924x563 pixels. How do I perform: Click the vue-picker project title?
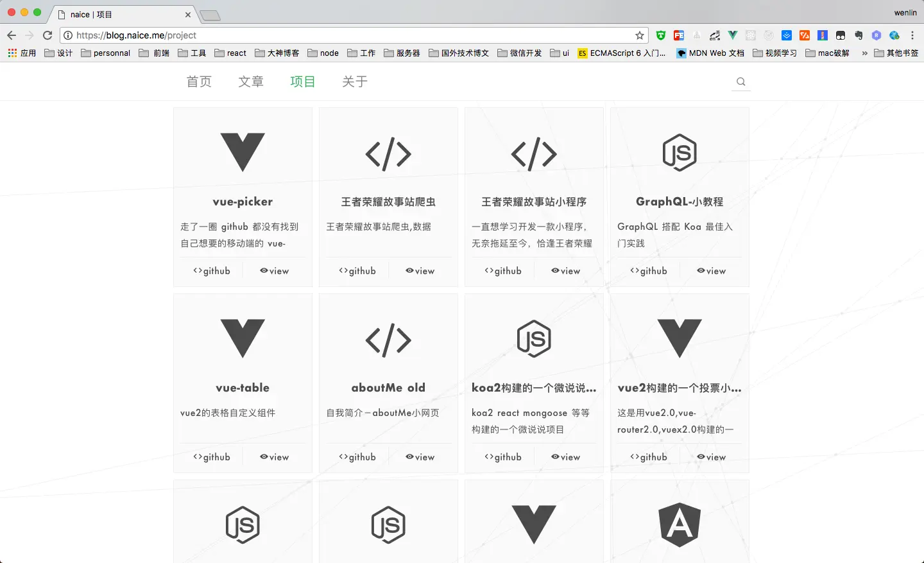pyautogui.click(x=243, y=202)
